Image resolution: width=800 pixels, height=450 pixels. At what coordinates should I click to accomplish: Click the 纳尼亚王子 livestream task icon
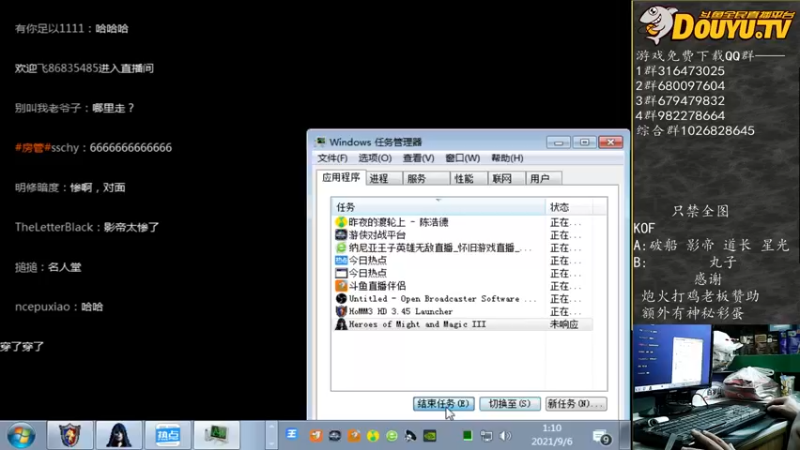point(341,247)
